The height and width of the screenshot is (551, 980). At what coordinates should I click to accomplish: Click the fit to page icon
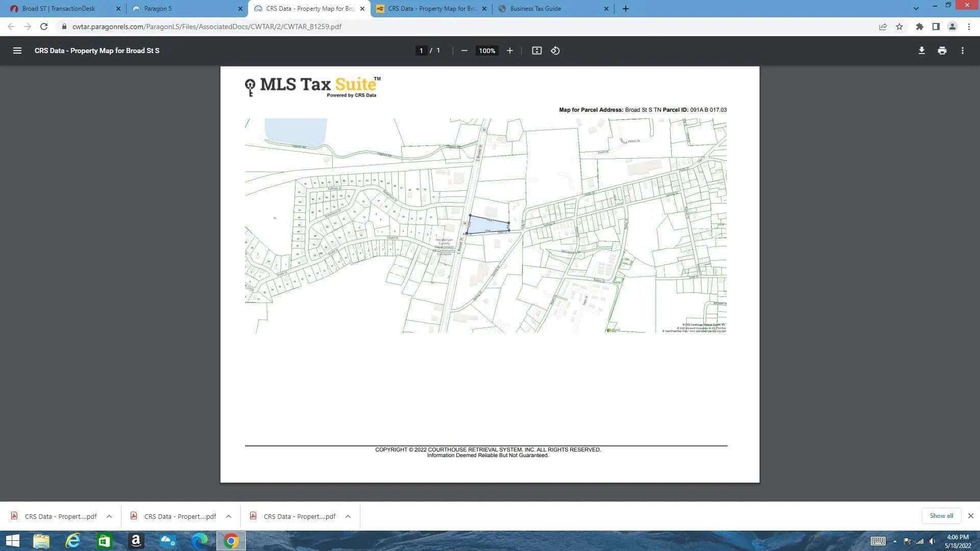pyautogui.click(x=536, y=51)
